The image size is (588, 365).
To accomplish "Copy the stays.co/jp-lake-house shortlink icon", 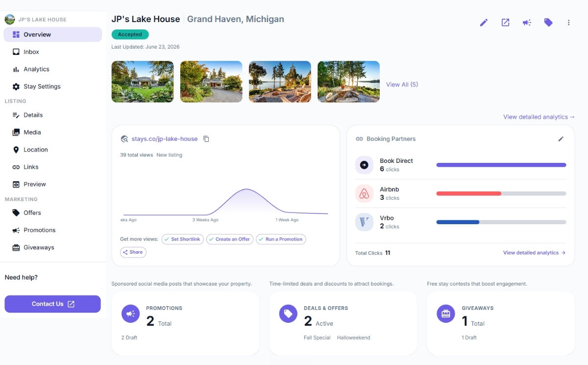I will pos(206,139).
